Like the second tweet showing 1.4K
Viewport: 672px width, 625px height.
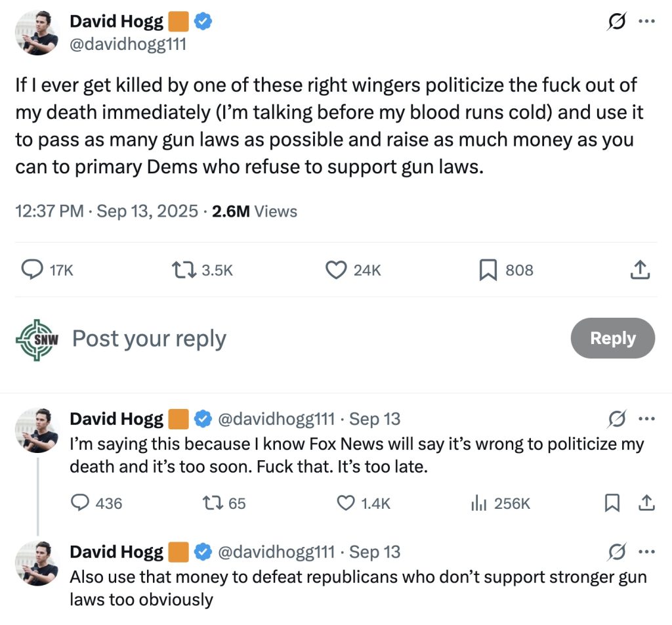345,503
